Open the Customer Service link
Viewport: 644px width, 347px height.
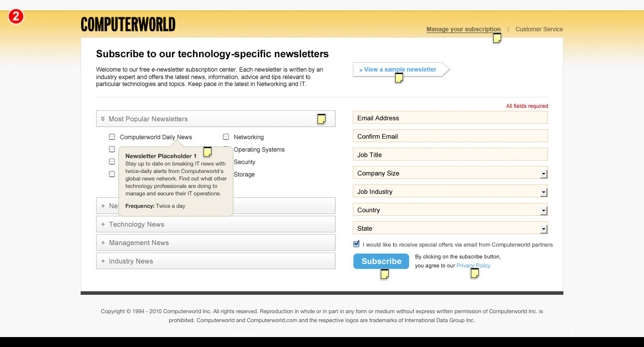tap(539, 29)
